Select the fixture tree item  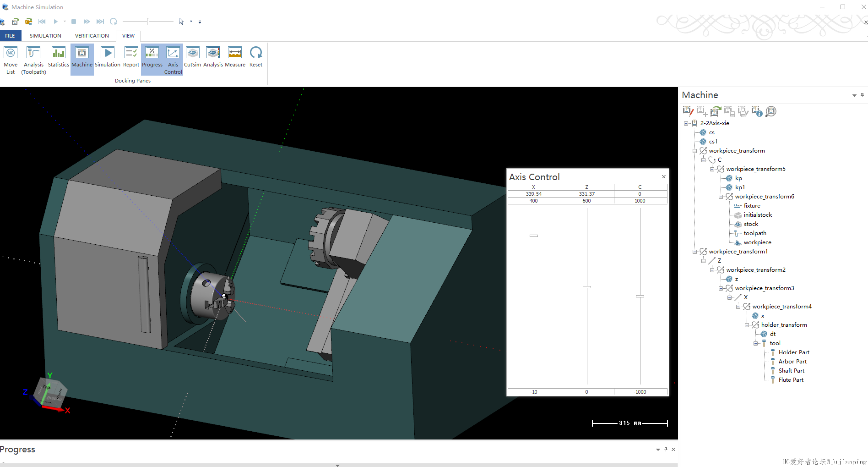coord(752,206)
